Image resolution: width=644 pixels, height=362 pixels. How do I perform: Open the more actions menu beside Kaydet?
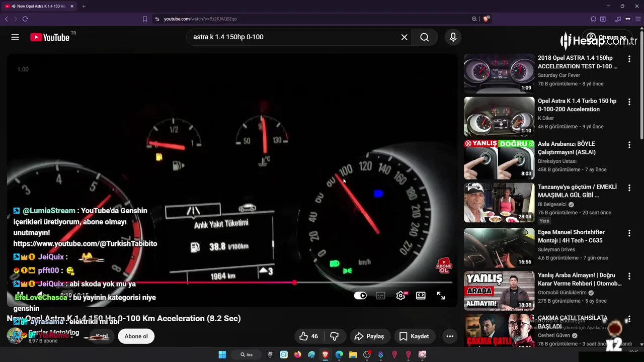point(450,336)
